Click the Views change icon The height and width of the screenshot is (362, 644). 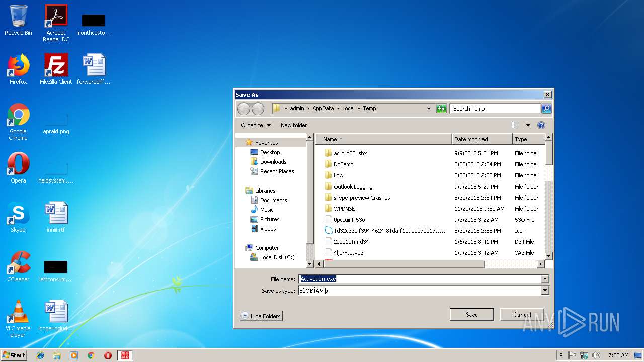pos(516,125)
